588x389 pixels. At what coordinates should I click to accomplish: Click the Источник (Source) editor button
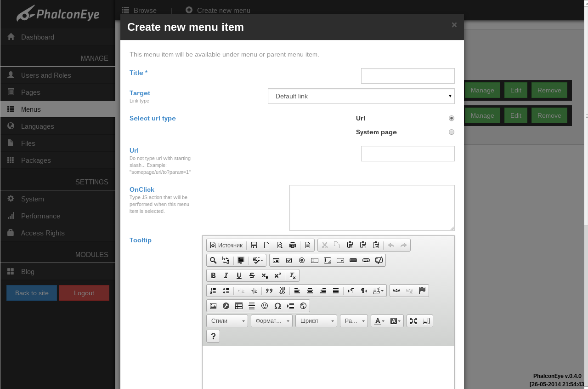[226, 245]
